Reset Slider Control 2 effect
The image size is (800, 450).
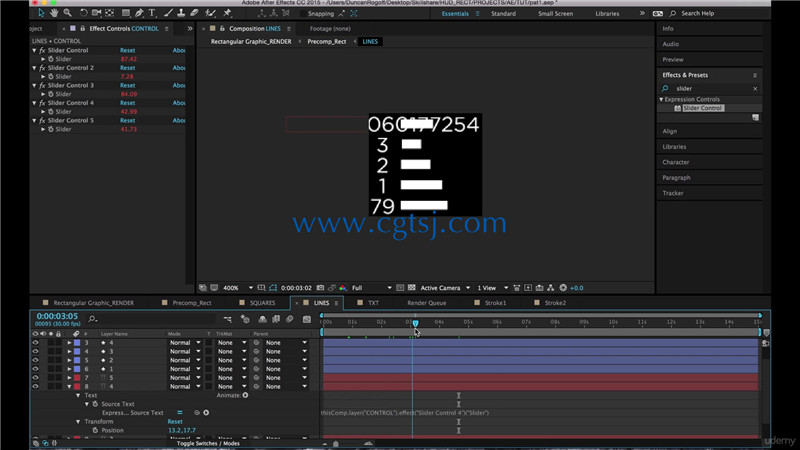pos(128,68)
